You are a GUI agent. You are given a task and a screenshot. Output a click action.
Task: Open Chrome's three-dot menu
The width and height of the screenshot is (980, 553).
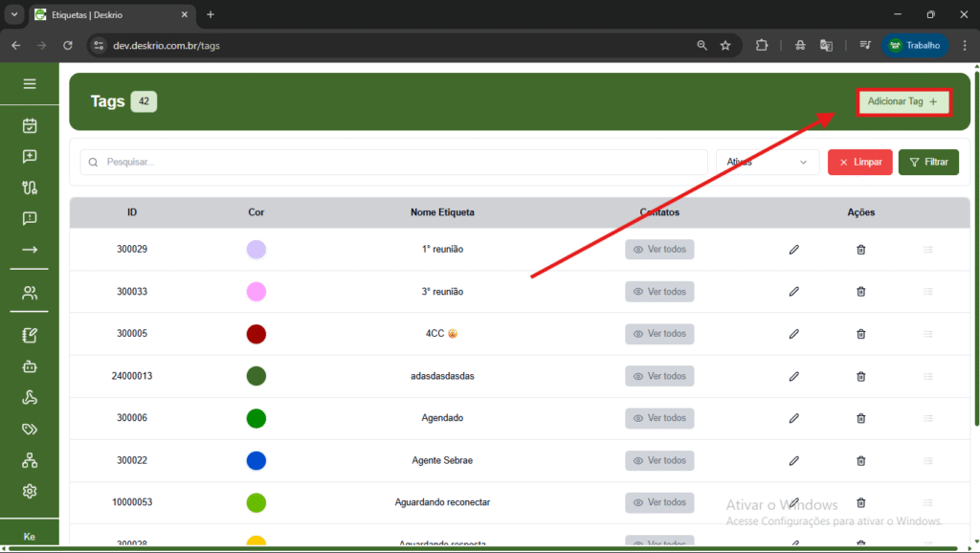[961, 45]
